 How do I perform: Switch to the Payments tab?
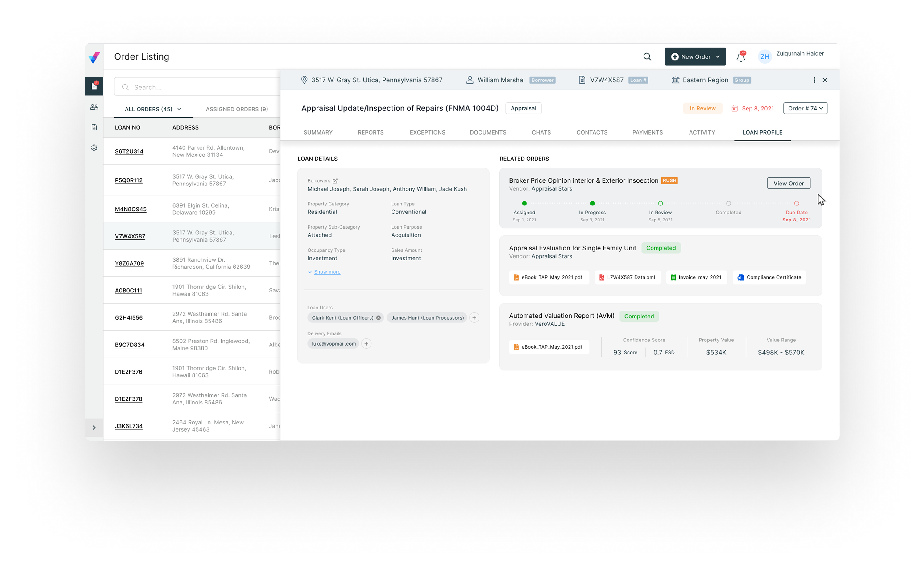[x=647, y=132]
